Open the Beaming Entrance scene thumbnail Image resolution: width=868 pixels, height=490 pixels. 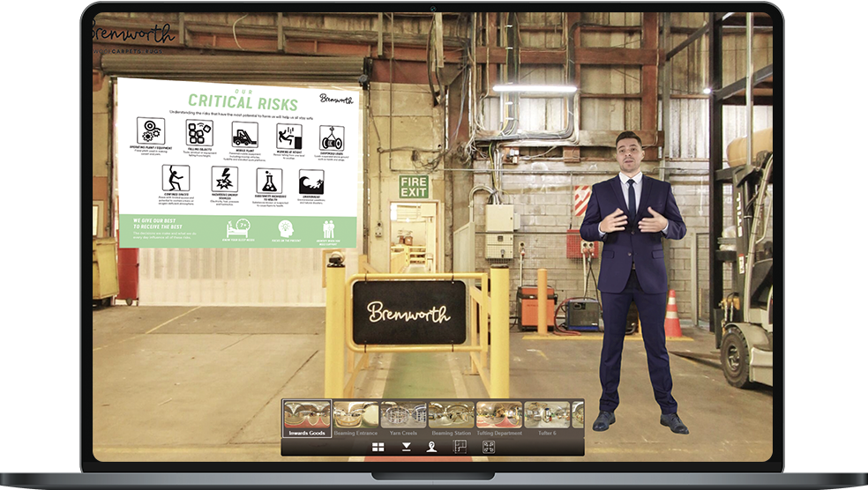pyautogui.click(x=355, y=419)
